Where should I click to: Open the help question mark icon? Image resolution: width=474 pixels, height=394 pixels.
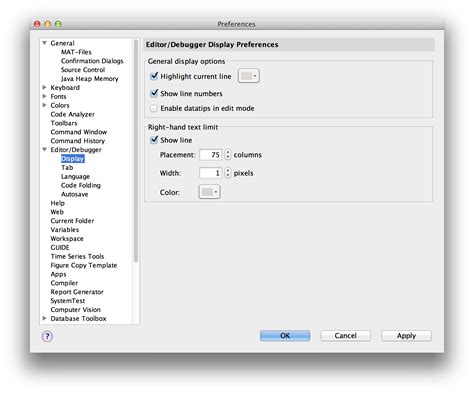click(x=47, y=336)
